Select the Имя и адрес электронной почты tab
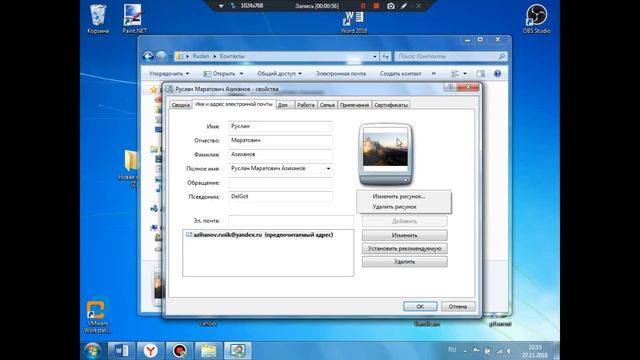This screenshot has width=640, height=360. point(233,104)
